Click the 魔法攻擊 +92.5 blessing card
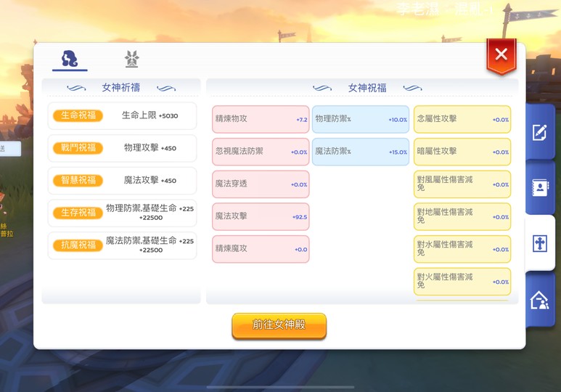Viewport: 561px width, 392px height. click(x=261, y=216)
